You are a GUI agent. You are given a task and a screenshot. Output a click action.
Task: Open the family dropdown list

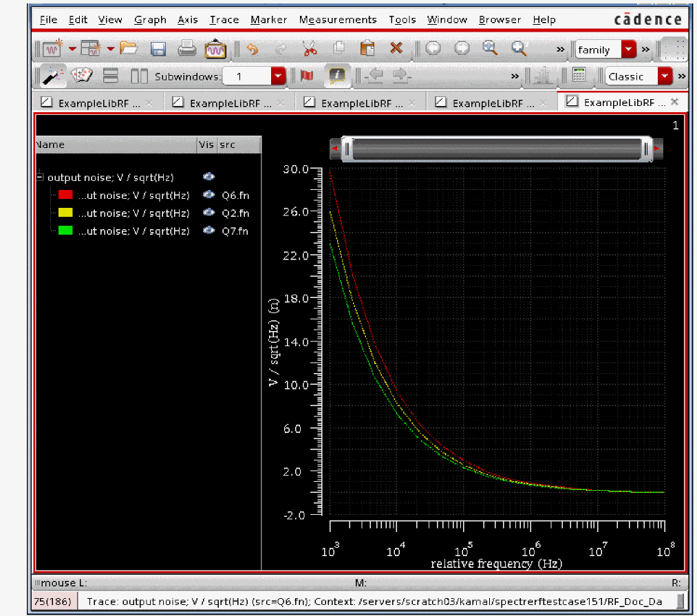(629, 50)
